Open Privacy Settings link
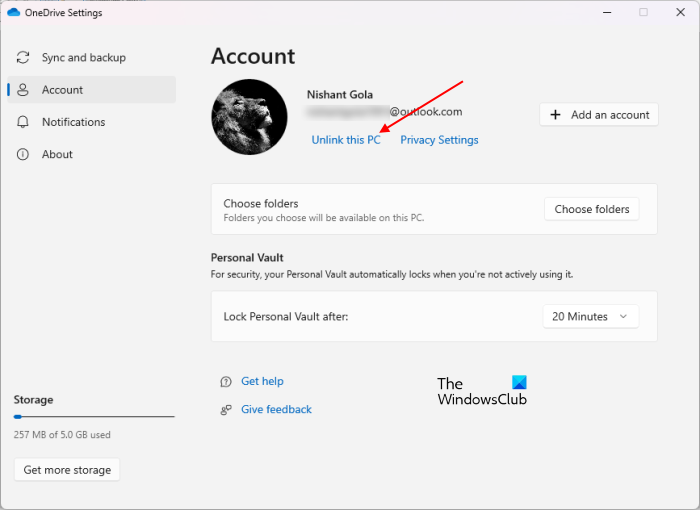Screen dimensions: 700x510 coord(439,140)
